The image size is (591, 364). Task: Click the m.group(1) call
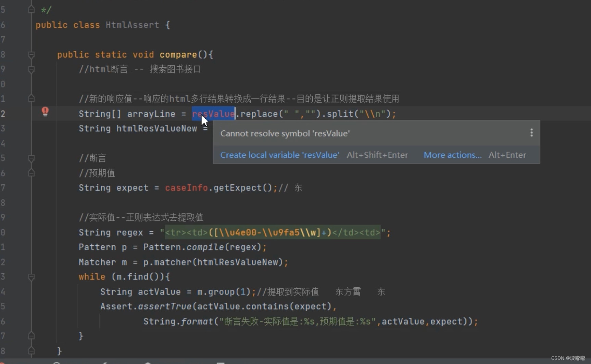[224, 292]
